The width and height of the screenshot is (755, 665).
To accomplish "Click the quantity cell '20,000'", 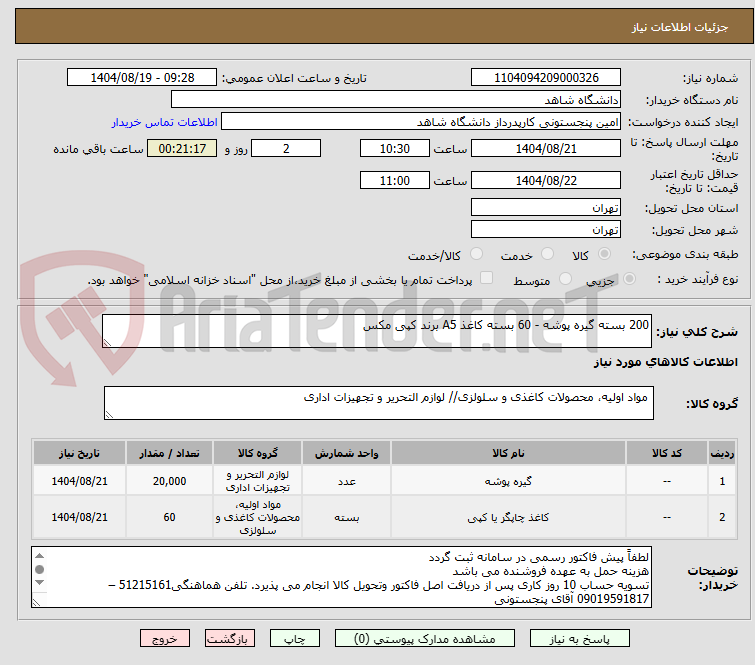I will pos(169,481).
